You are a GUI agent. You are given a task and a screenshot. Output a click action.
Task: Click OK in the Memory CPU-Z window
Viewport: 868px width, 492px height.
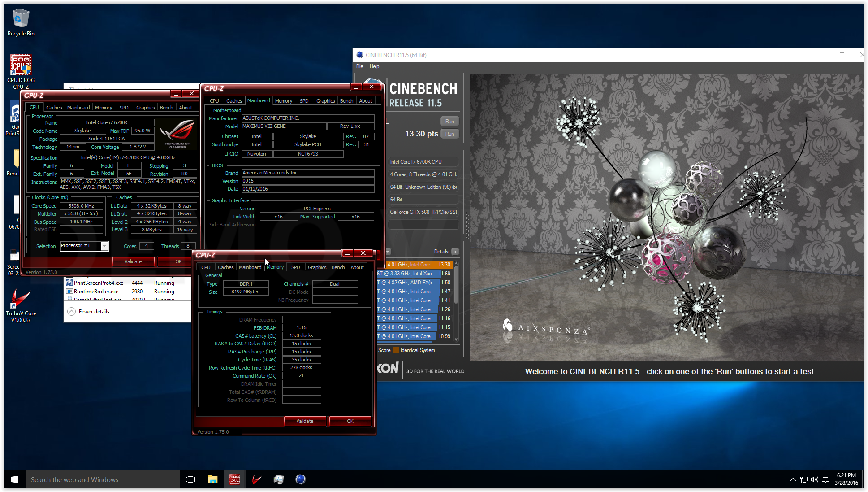pos(350,421)
